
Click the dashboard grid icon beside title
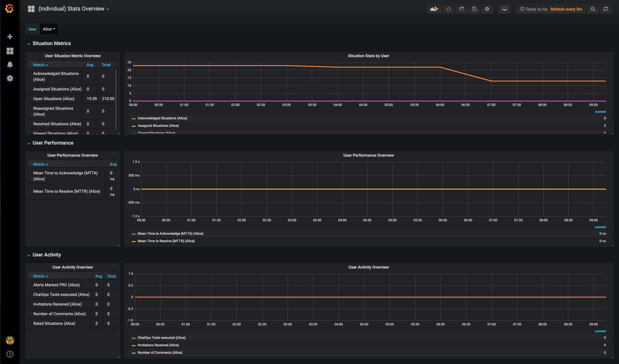click(x=31, y=9)
